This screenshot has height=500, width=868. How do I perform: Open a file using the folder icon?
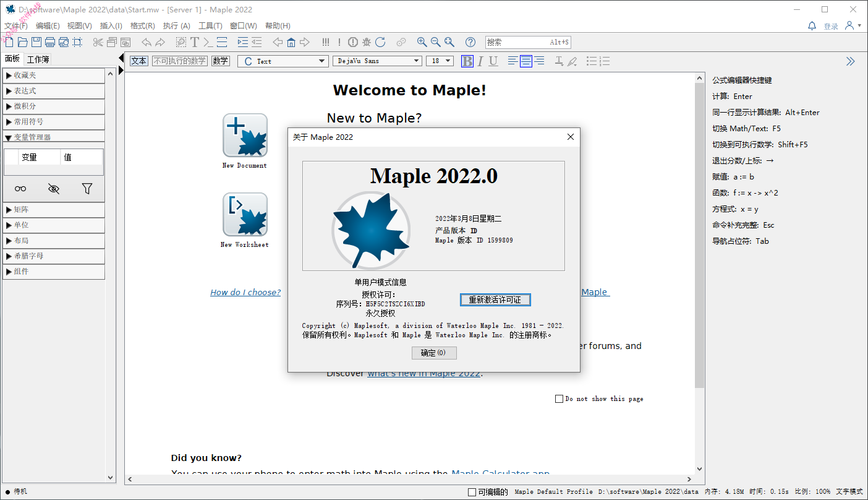point(23,42)
